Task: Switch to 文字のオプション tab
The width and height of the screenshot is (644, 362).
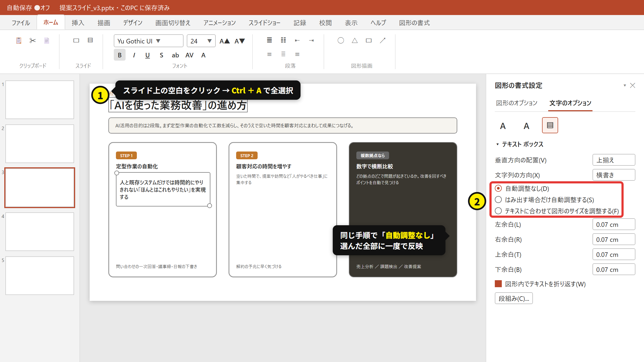Action: tap(570, 103)
